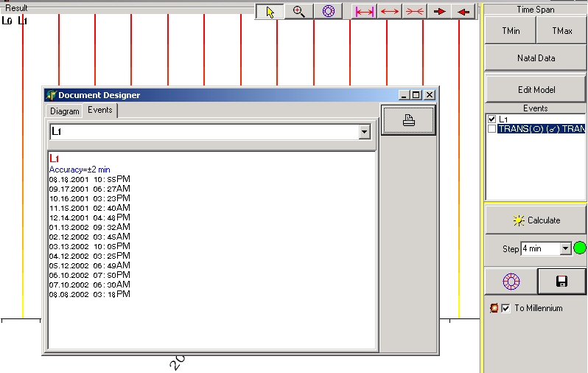The width and height of the screenshot is (588, 373).
Task: Switch to the Diagram tab
Action: 64,111
